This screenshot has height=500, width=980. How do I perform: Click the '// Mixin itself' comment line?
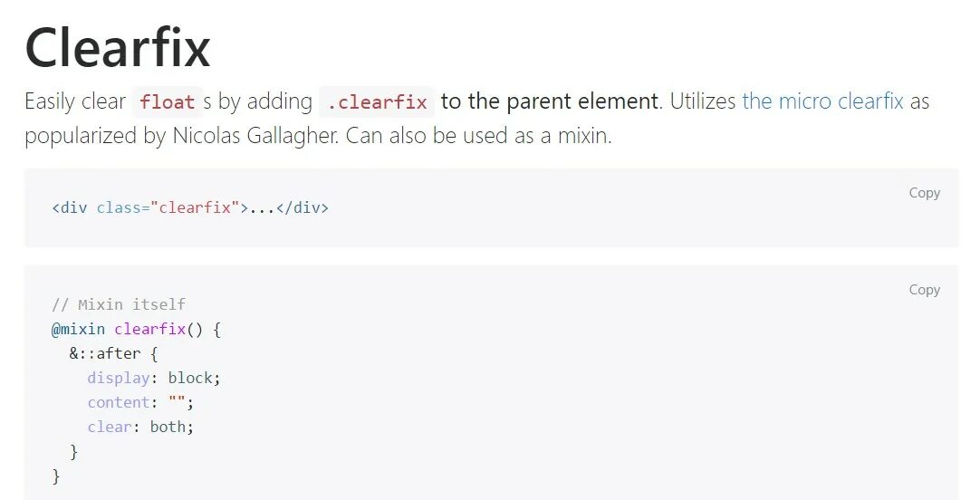(119, 304)
